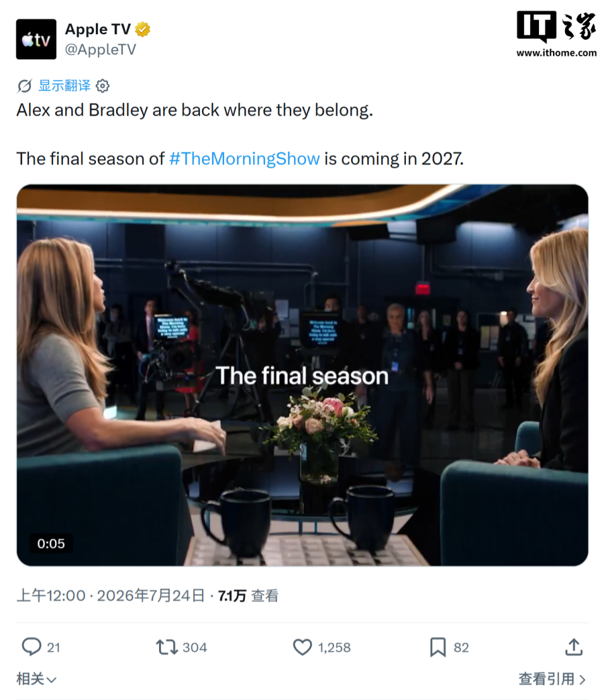The height and width of the screenshot is (700, 606).
Task: Play the final season video
Action: click(302, 375)
